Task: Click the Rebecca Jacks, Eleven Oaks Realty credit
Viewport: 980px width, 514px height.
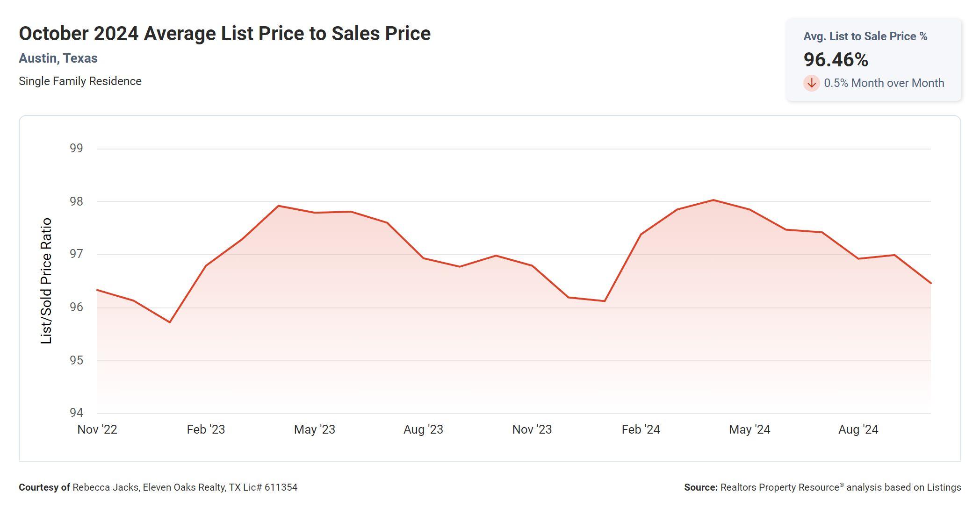Action: (x=185, y=487)
